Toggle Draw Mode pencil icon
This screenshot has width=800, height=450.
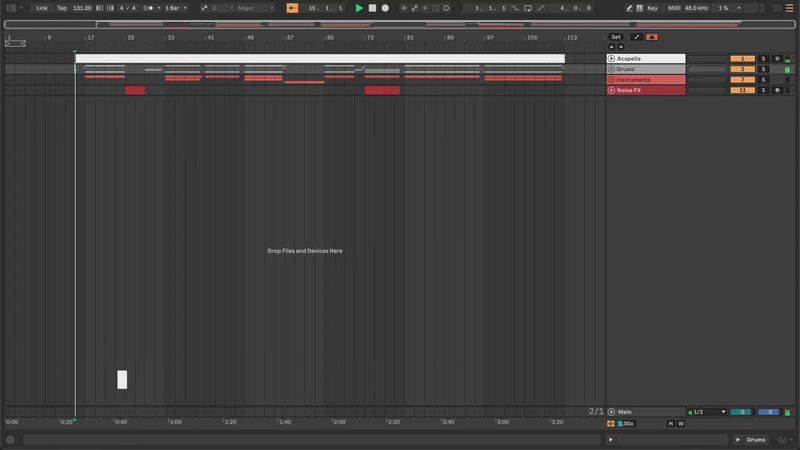tap(629, 8)
